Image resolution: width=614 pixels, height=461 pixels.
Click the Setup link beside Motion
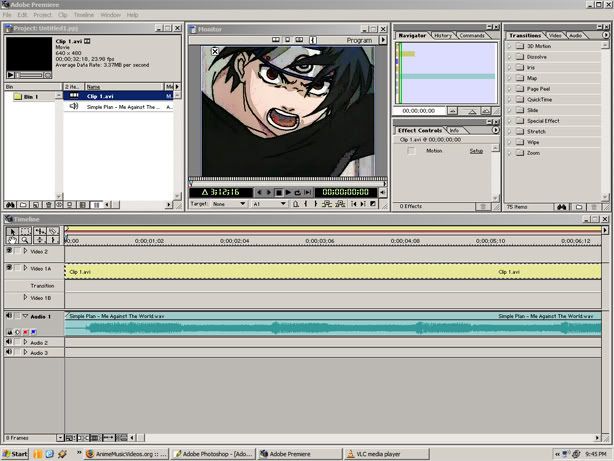[x=476, y=151]
